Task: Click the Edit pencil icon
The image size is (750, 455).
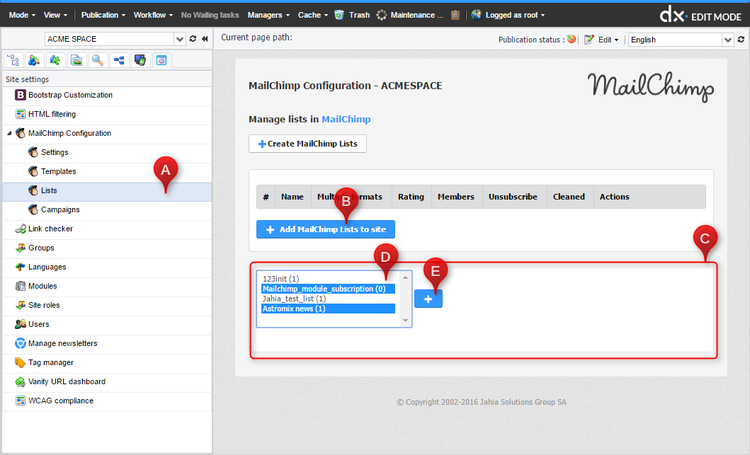Action: 589,39
